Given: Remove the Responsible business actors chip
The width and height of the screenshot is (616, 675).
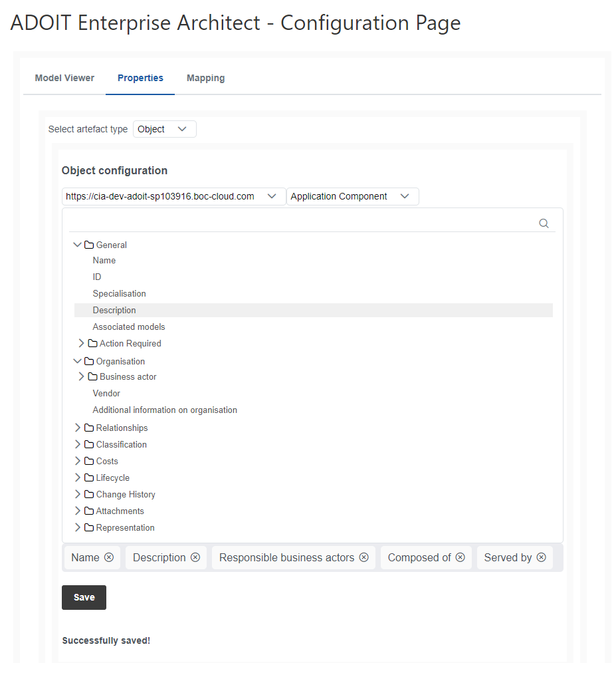Looking at the screenshot, I should click(x=364, y=557).
